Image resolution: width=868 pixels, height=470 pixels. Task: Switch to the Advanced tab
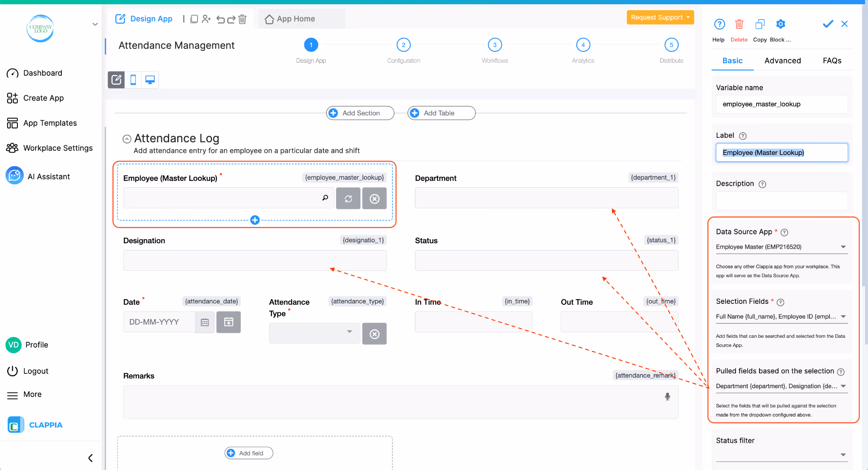[x=782, y=61]
